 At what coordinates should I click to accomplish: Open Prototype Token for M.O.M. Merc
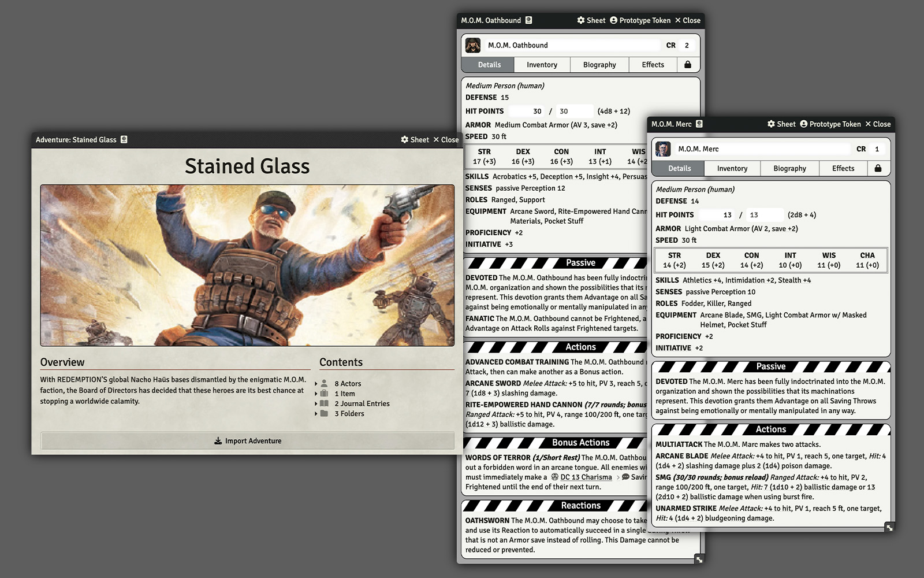tap(830, 124)
